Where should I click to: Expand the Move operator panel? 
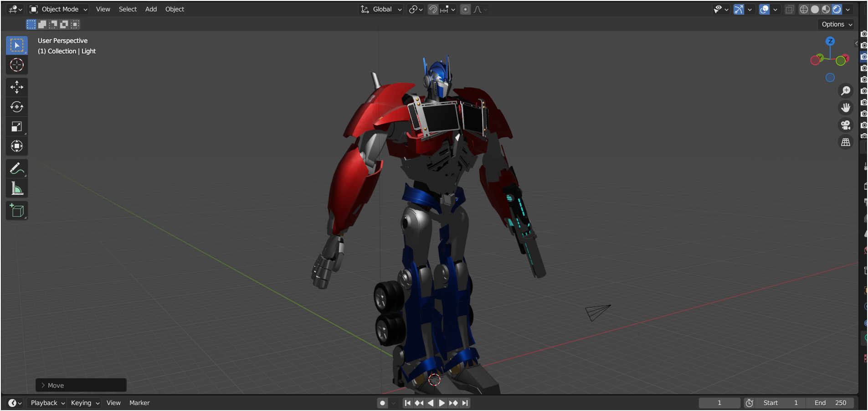pos(81,385)
